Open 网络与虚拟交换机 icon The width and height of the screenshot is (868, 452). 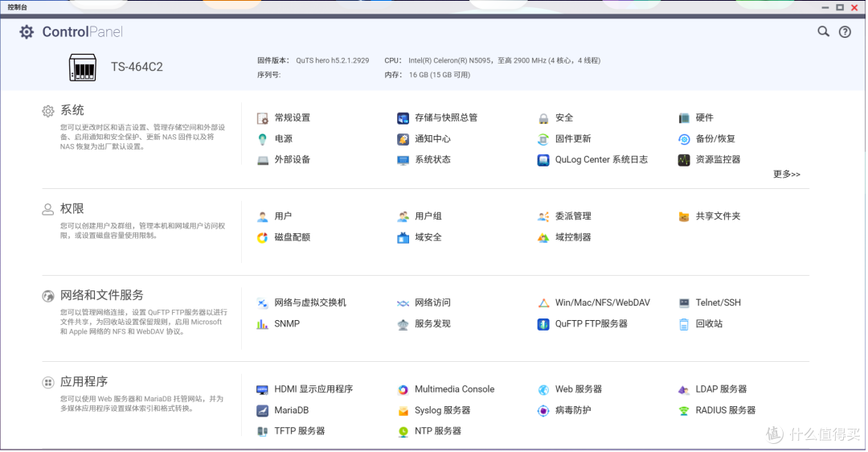[x=262, y=303]
